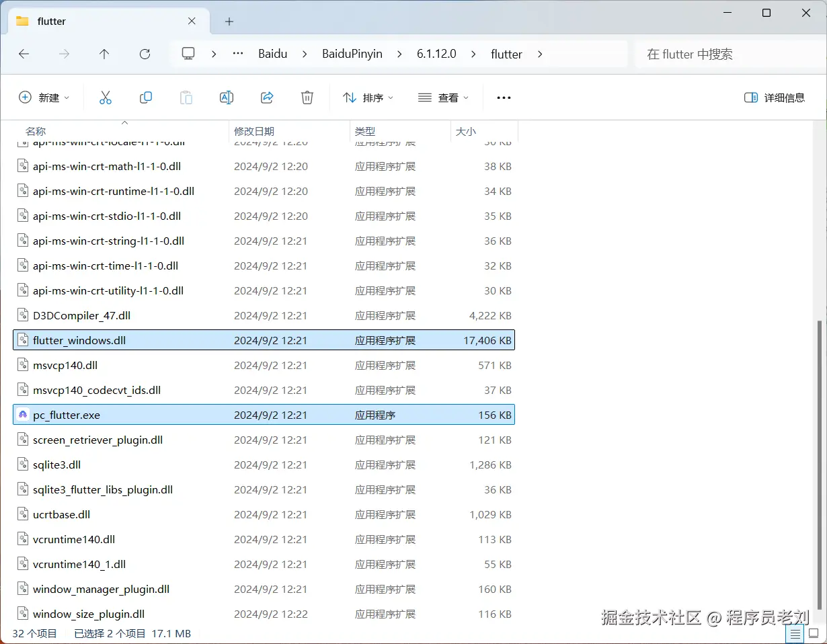Expand the chevron after Baidu breadcrumb
This screenshot has width=827, height=644.
(305, 54)
